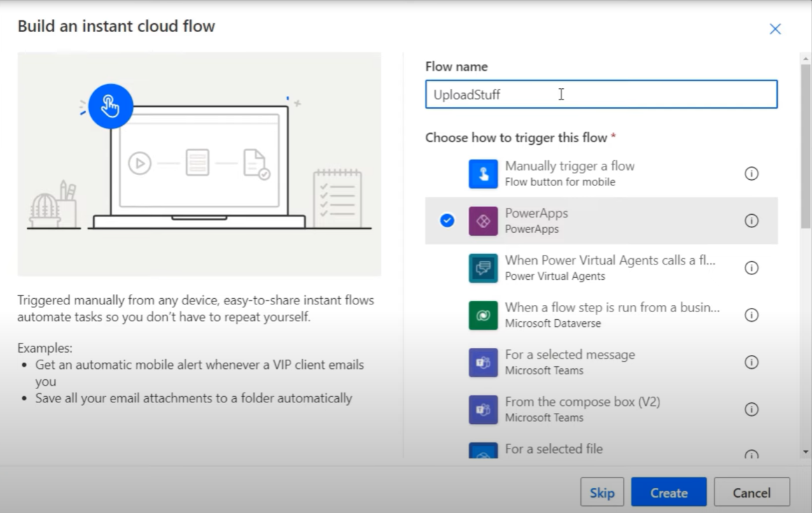This screenshot has height=513, width=812.
Task: Click the instant flow illustration image
Action: coord(199,164)
